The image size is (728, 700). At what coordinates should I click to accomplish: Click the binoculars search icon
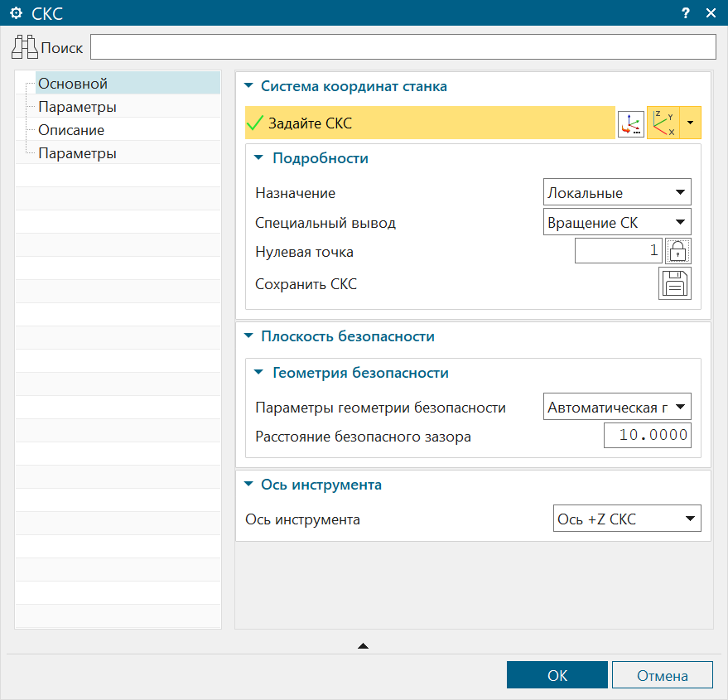pyautogui.click(x=25, y=47)
